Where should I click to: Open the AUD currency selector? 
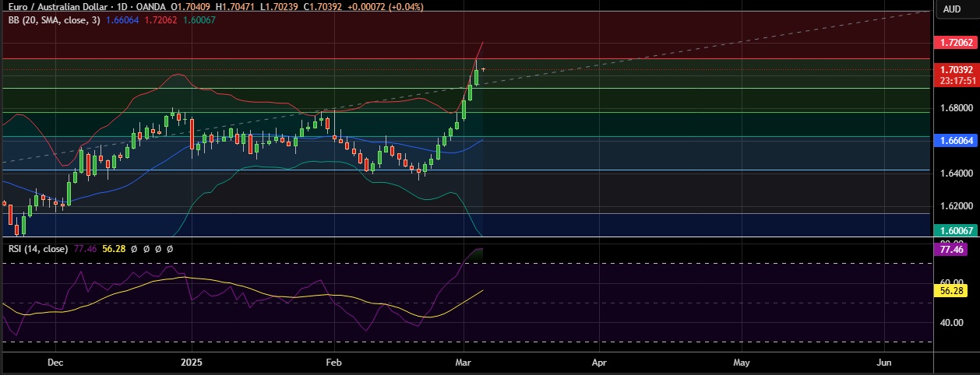(x=952, y=9)
